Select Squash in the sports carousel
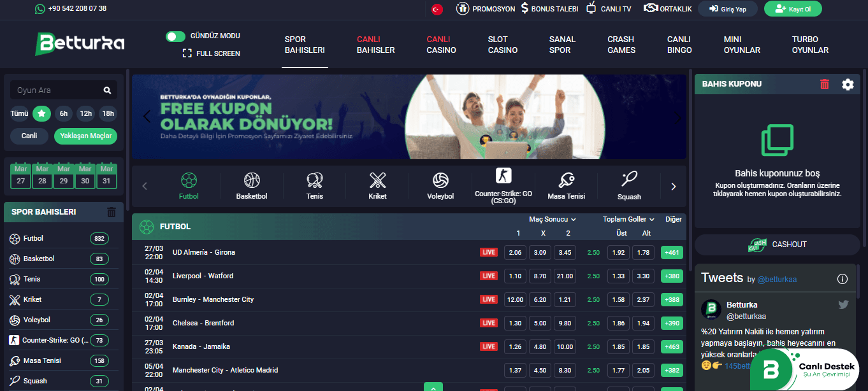Viewport: 868px width, 391px height. click(629, 186)
